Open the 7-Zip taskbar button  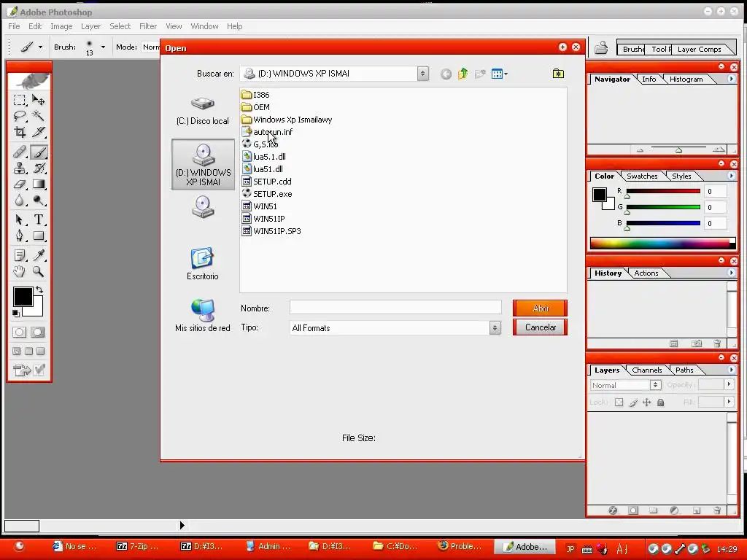[138, 547]
